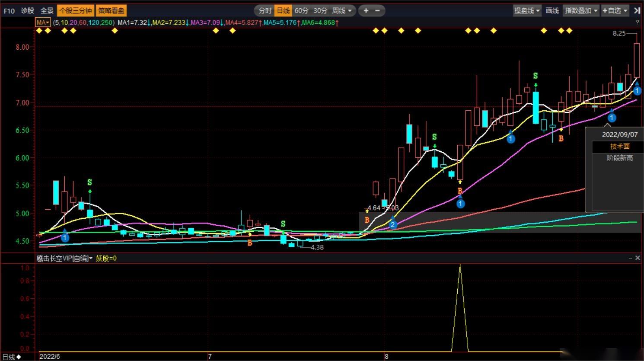Viewport: 644px width, 361px height.
Task: Click the 个股三分钟 button
Action: tap(76, 11)
